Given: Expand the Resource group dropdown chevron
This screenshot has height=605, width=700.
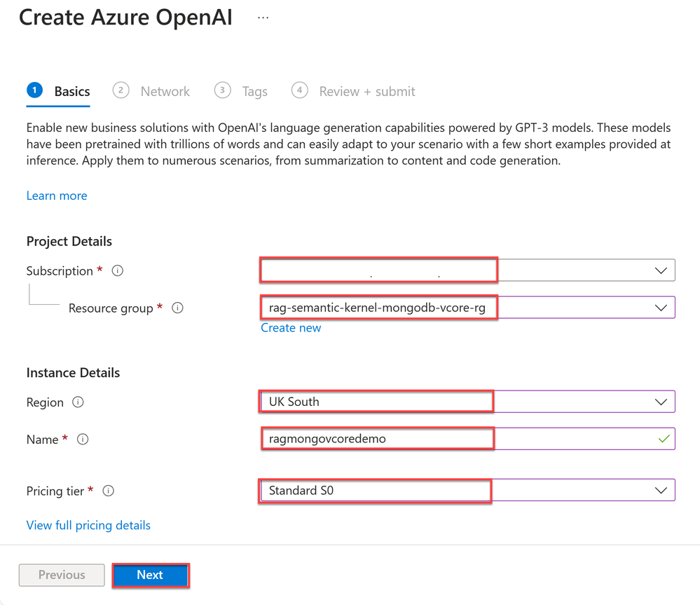Looking at the screenshot, I should [661, 308].
